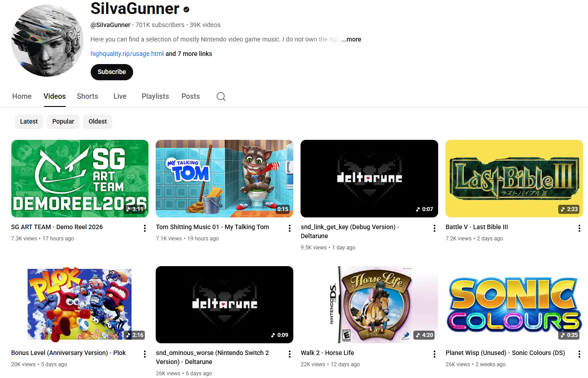This screenshot has height=378, width=588.
Task: Open options menu for Bonus Level Plok video
Action: pos(145,354)
